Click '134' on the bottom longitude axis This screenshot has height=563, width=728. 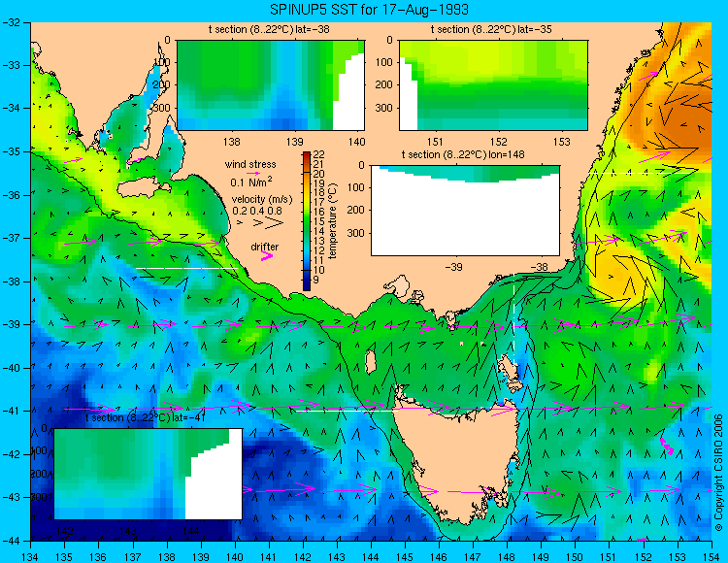(x=30, y=557)
